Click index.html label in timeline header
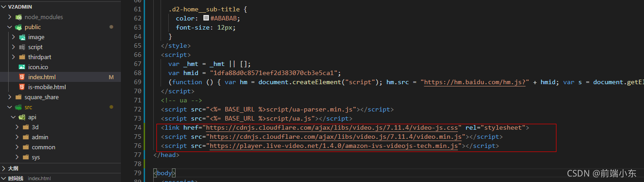This screenshot has width=644, height=182. [39, 178]
